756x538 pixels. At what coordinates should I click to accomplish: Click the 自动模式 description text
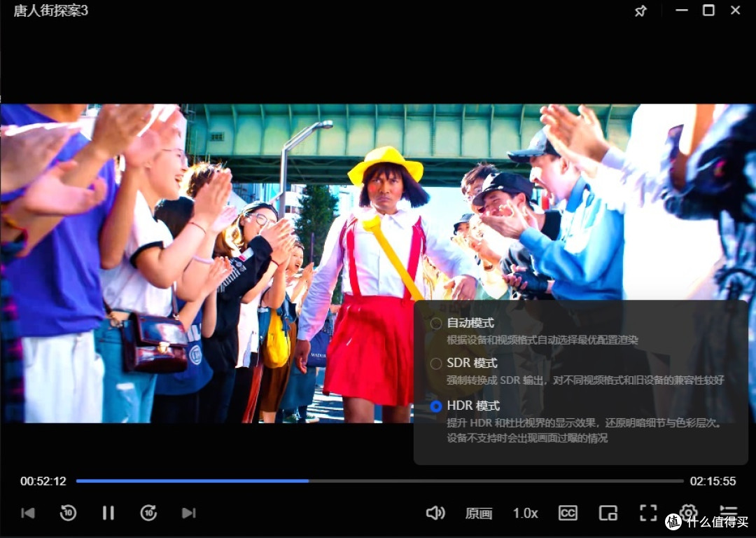coord(542,340)
